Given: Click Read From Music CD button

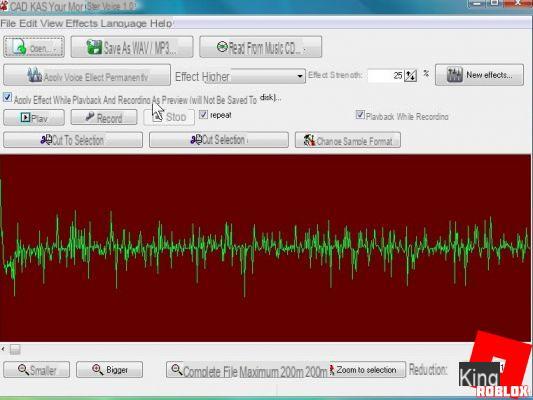Looking at the screenshot, I should coord(261,47).
